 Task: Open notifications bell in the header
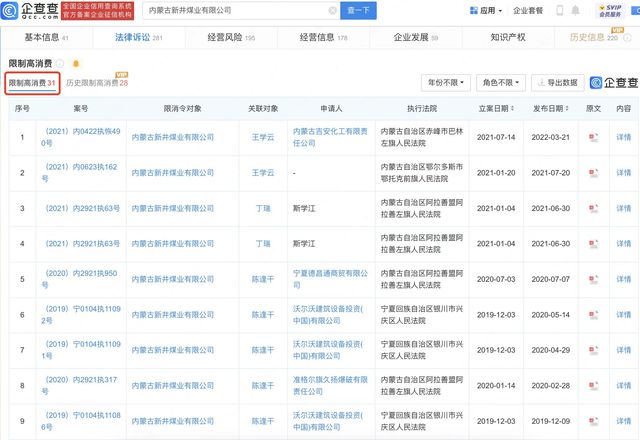(575, 11)
